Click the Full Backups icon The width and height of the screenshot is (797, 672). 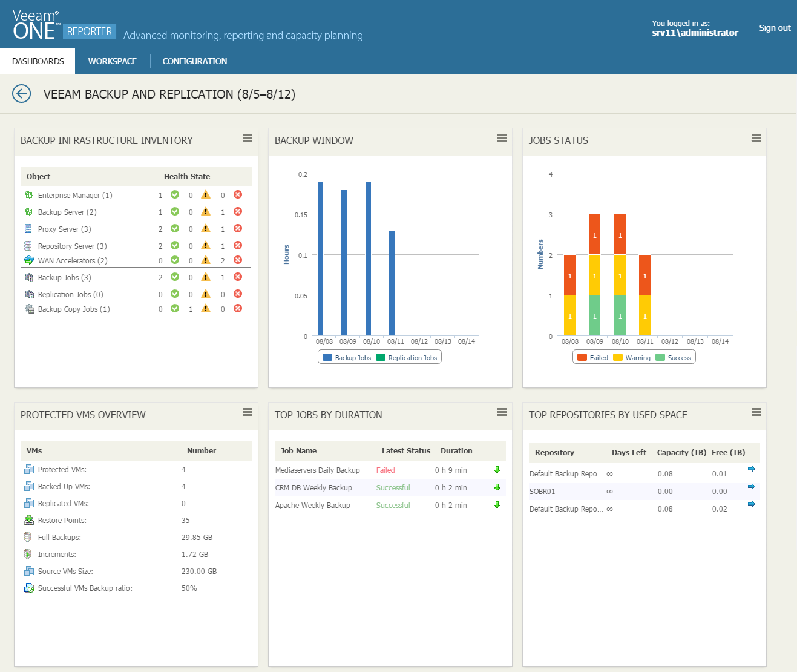pyautogui.click(x=28, y=537)
